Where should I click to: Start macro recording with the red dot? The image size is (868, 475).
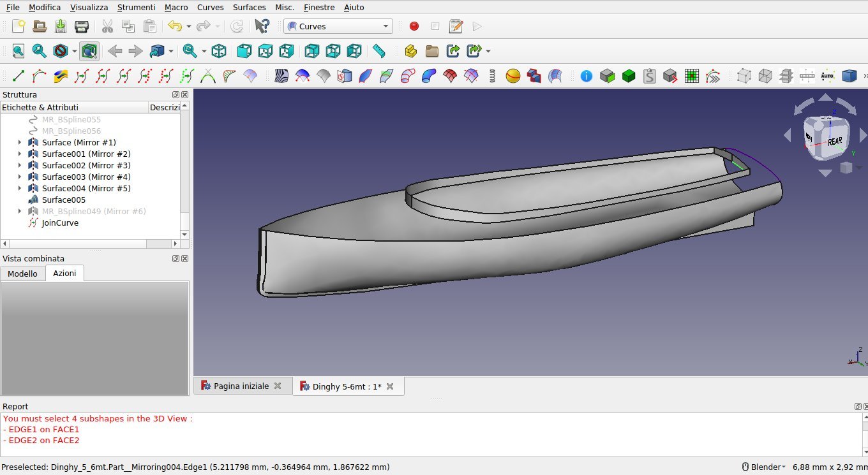[414, 26]
